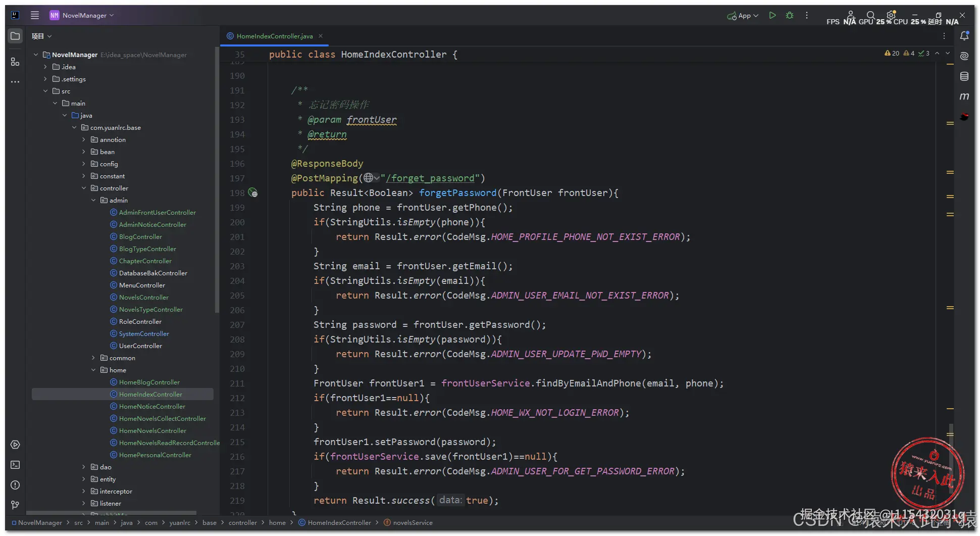Click the forgetPassword method name
Screen dimensions: 980x536
pyautogui.click(x=457, y=192)
